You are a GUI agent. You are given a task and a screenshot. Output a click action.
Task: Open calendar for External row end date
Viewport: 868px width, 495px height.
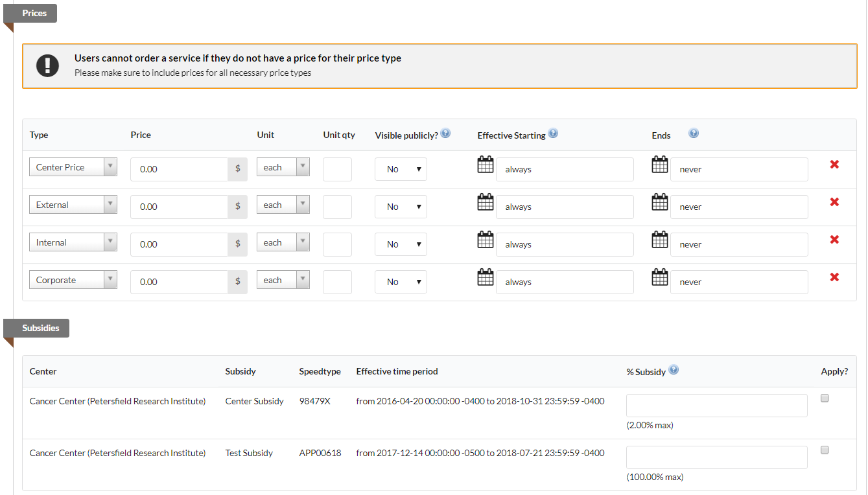pos(659,202)
